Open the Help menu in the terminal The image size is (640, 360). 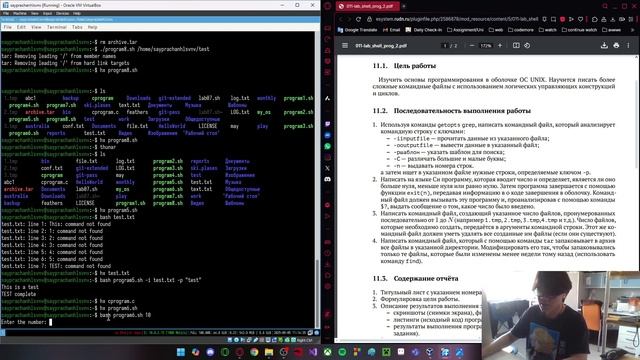click(93, 27)
